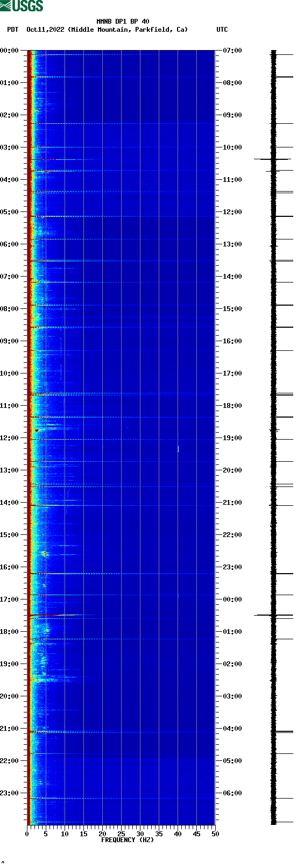Click the 25 Hz label on the frequency axis

(121, 834)
